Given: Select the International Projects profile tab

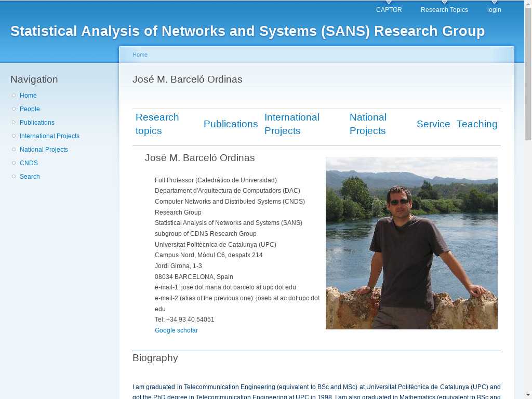Looking at the screenshot, I should [292, 124].
